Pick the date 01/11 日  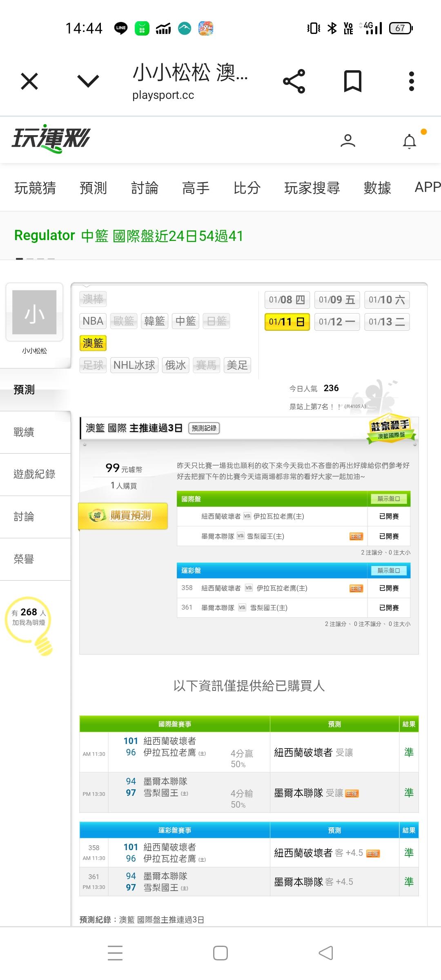point(287,322)
